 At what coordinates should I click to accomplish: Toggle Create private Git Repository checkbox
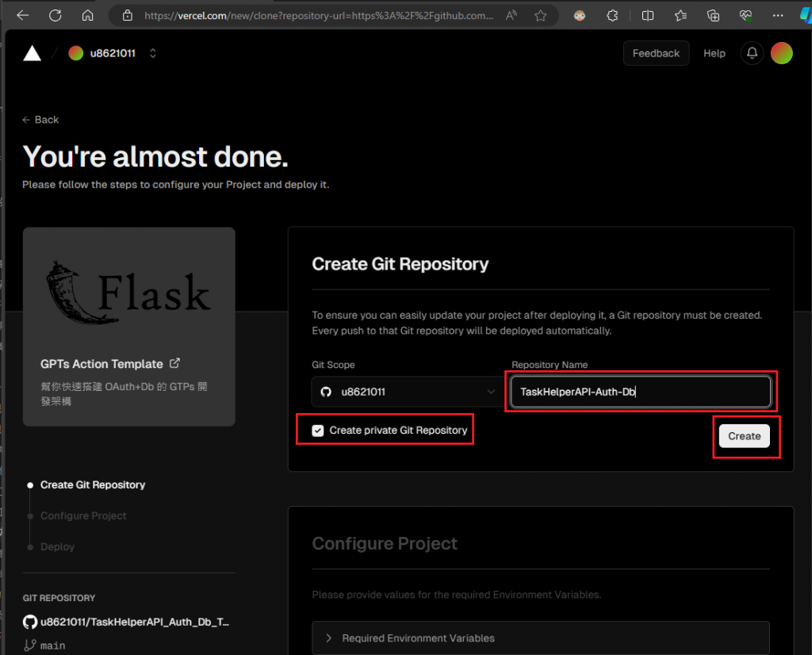pos(318,431)
